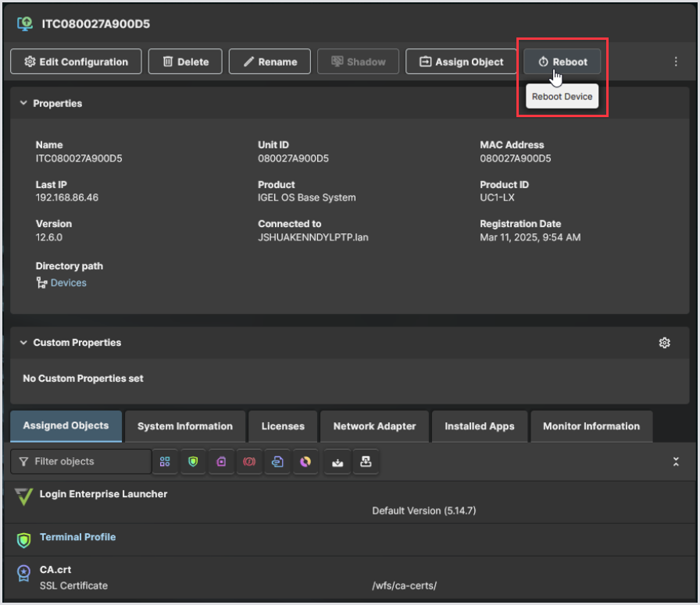Collapse the assigned objects list chevrons

[676, 462]
